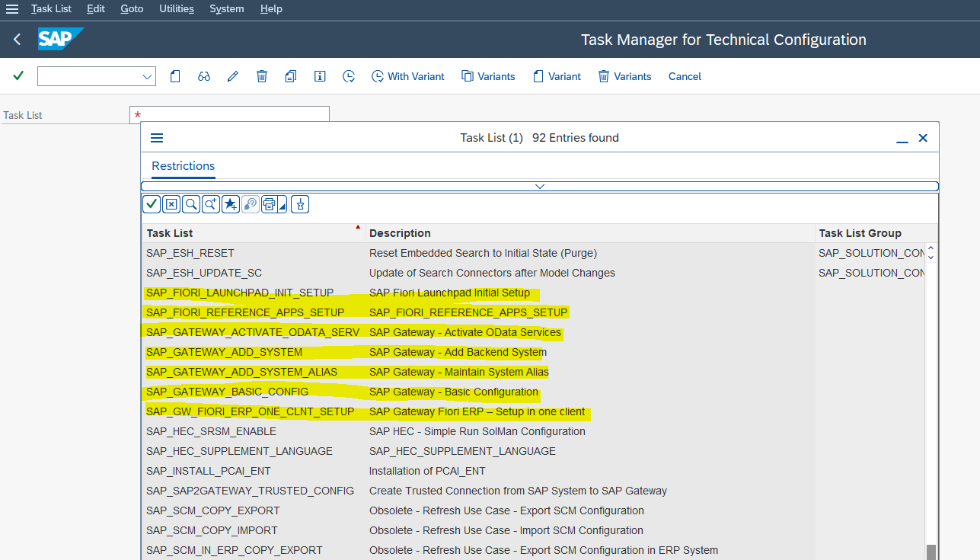Select SAP_GATEWAY_ADD_SYSTEM entry
The width and height of the screenshot is (980, 560).
[224, 352]
